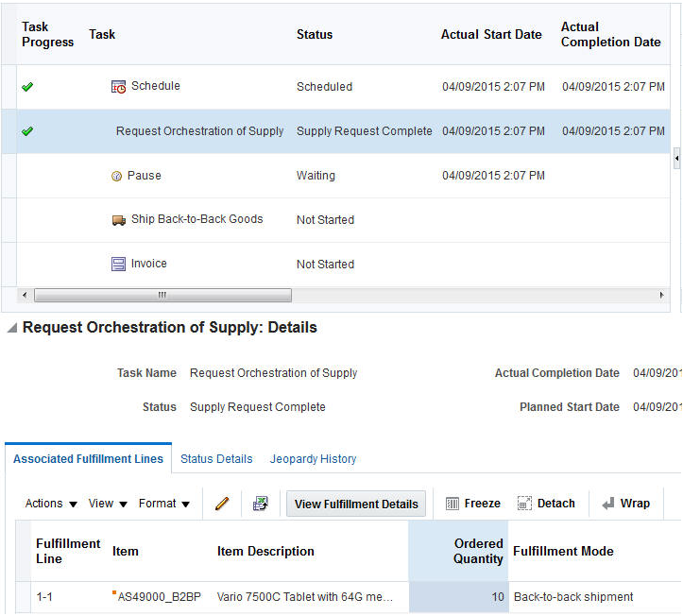Open the Format dropdown menu
Image resolution: width=683 pixels, height=616 pixels.
[163, 504]
